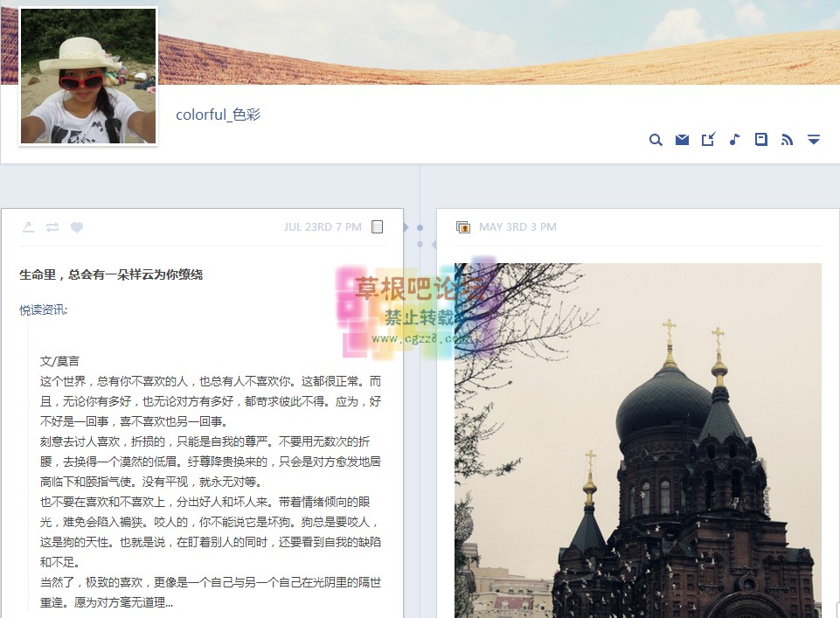
Task: Click the envelope message icon
Action: pos(682,140)
